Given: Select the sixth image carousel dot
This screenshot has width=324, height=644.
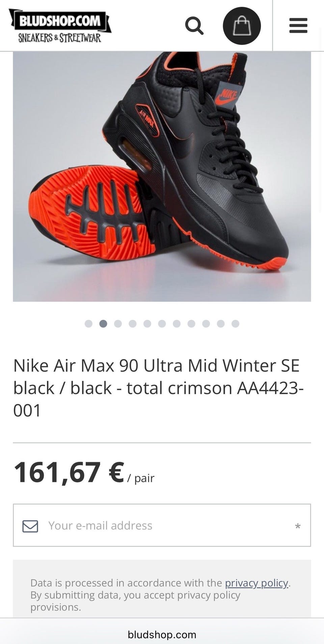Looking at the screenshot, I should pos(162,324).
